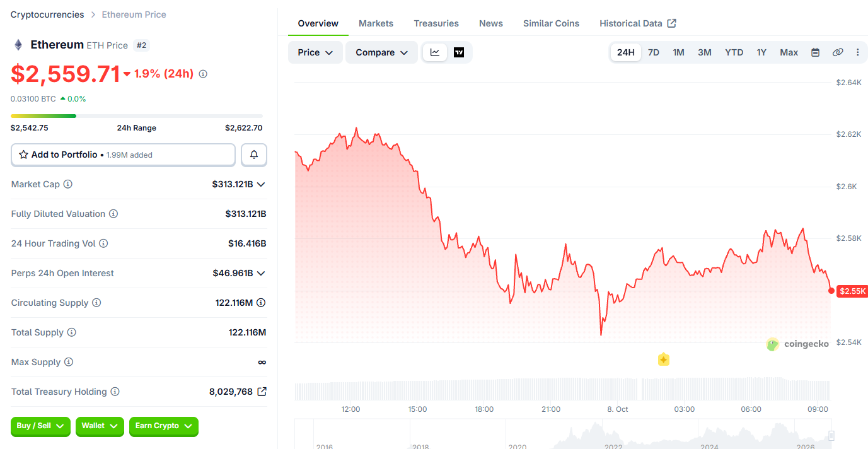The width and height of the screenshot is (868, 449).
Task: Switch to the News tab
Action: (491, 23)
